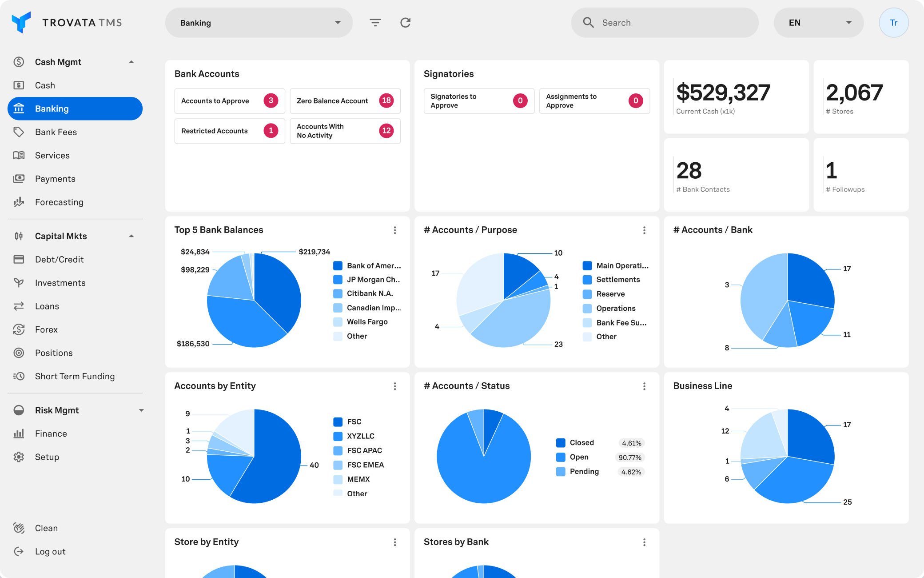Open Investments in the sidebar
The width and height of the screenshot is (924, 578).
[60, 283]
